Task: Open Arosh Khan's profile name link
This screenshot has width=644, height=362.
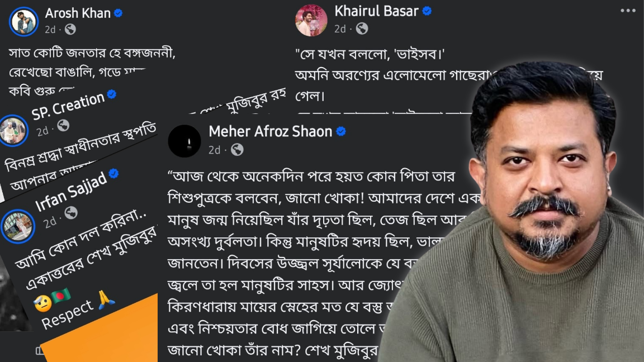Action: pos(78,13)
